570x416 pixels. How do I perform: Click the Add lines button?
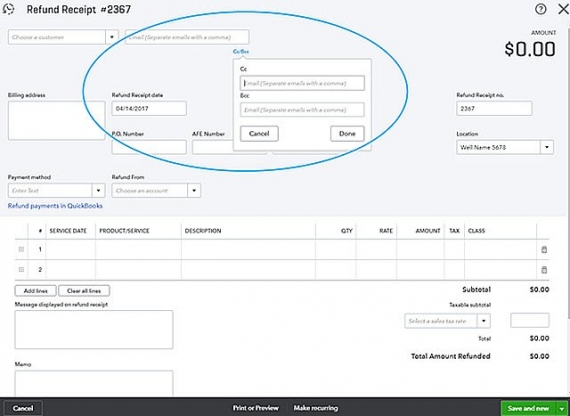click(36, 291)
